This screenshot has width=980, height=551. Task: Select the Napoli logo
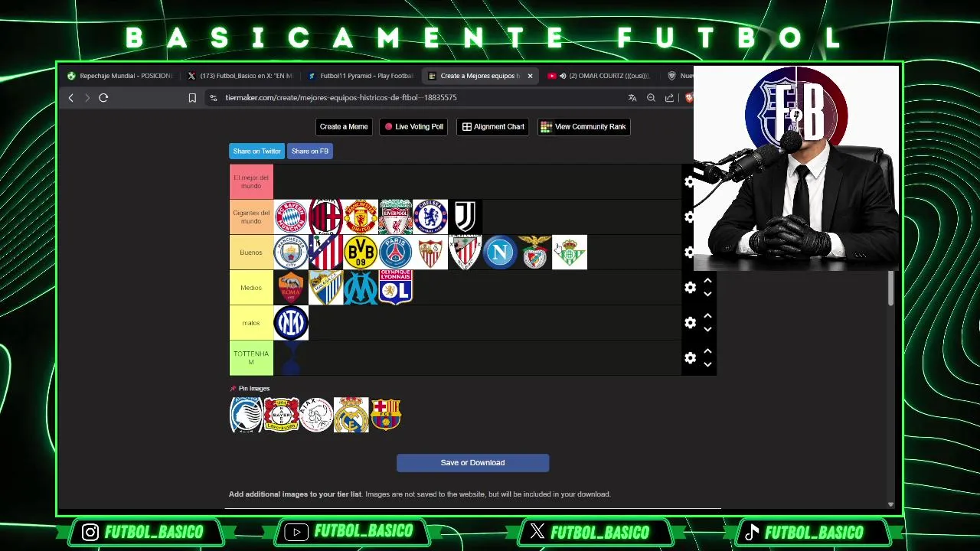pyautogui.click(x=501, y=253)
